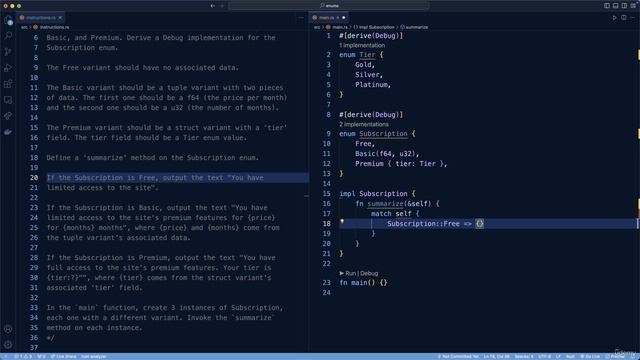Click 'The Free variant should have' text line

(x=142, y=68)
